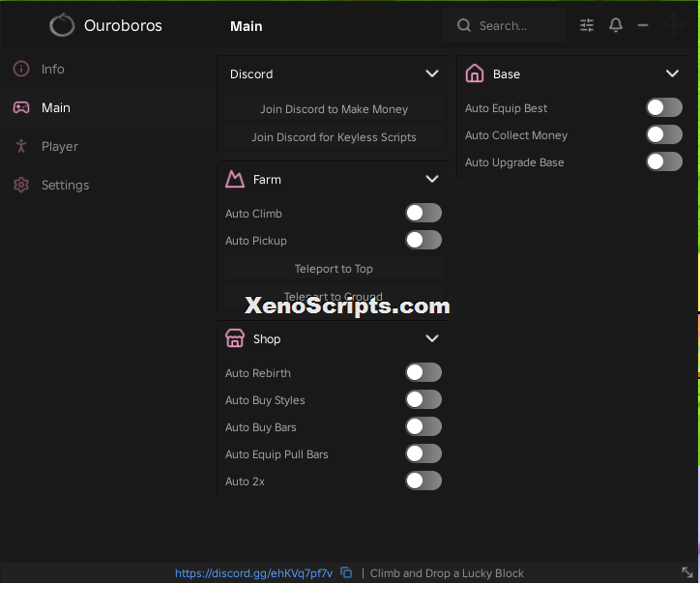The width and height of the screenshot is (700, 612).
Task: Click the minimize dash icon in header
Action: [643, 25]
